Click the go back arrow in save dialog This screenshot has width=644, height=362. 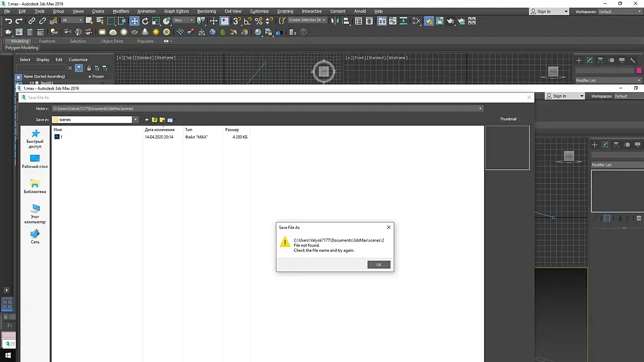[x=147, y=120]
